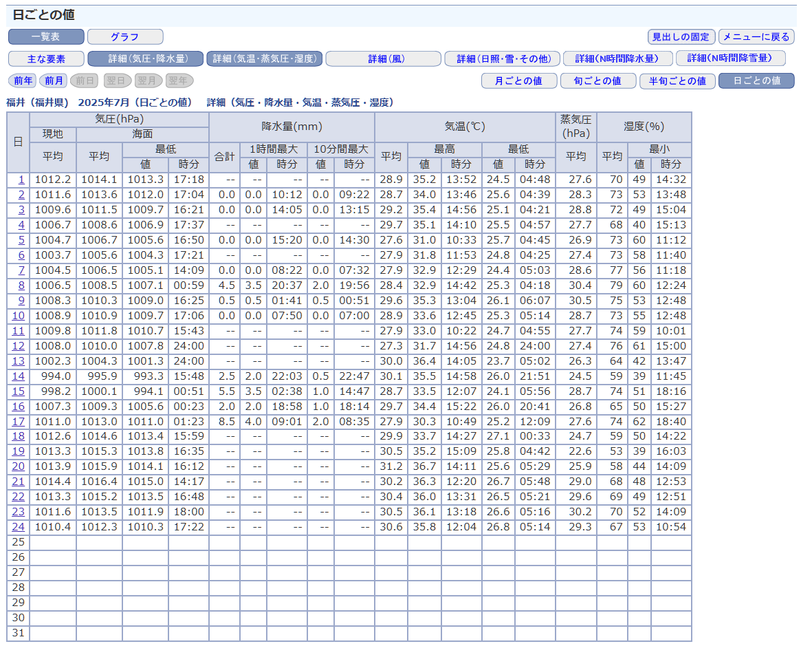
Task: Select 日ごとの値 button
Action: [x=756, y=80]
